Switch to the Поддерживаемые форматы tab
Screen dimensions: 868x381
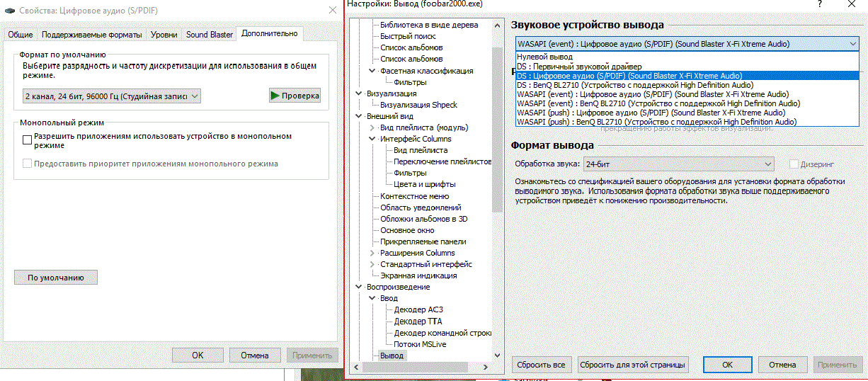click(91, 35)
